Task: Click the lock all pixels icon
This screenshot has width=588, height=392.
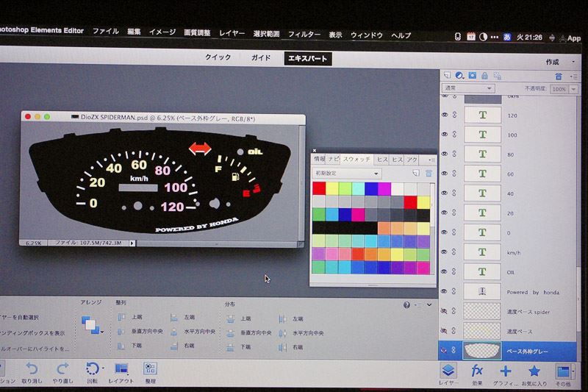Action: [484, 76]
